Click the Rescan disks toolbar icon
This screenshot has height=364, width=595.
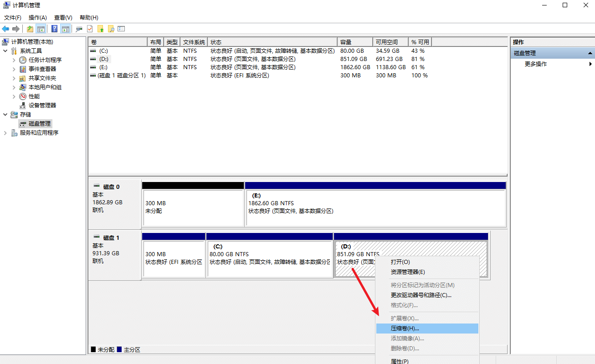click(79, 29)
